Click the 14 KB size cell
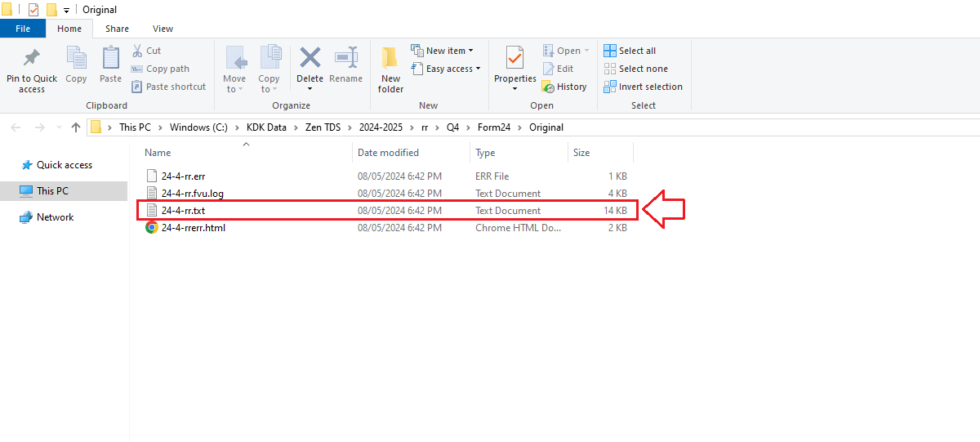This screenshot has width=980, height=442. coord(615,211)
